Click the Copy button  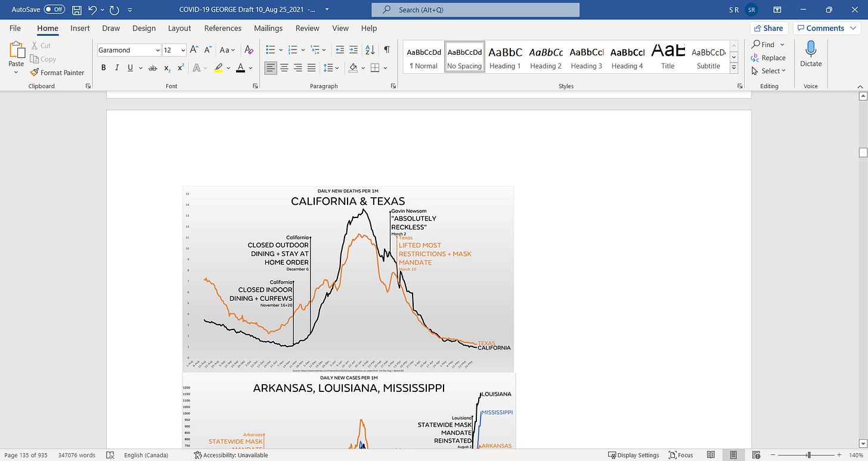(x=43, y=59)
